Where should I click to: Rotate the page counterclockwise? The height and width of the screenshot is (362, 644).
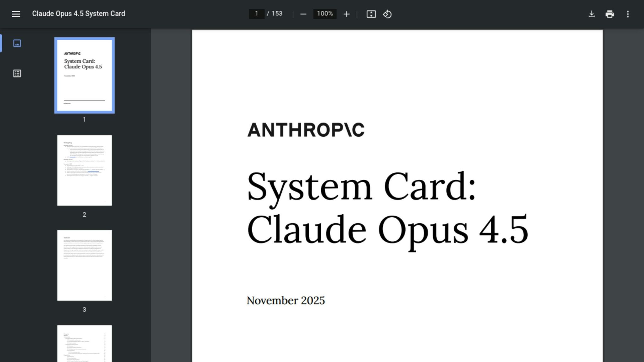tap(387, 14)
